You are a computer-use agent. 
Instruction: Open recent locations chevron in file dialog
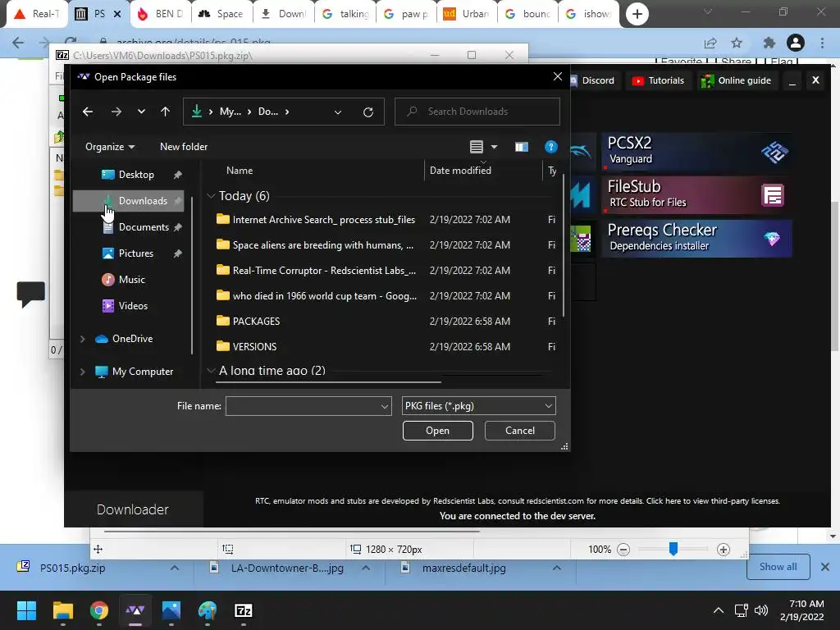[x=141, y=112]
